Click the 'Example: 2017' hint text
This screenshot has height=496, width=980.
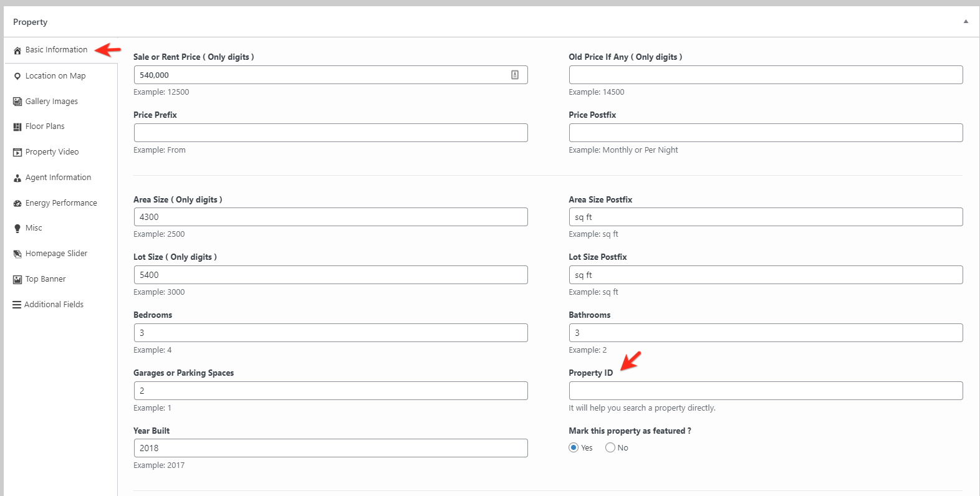[x=159, y=465]
